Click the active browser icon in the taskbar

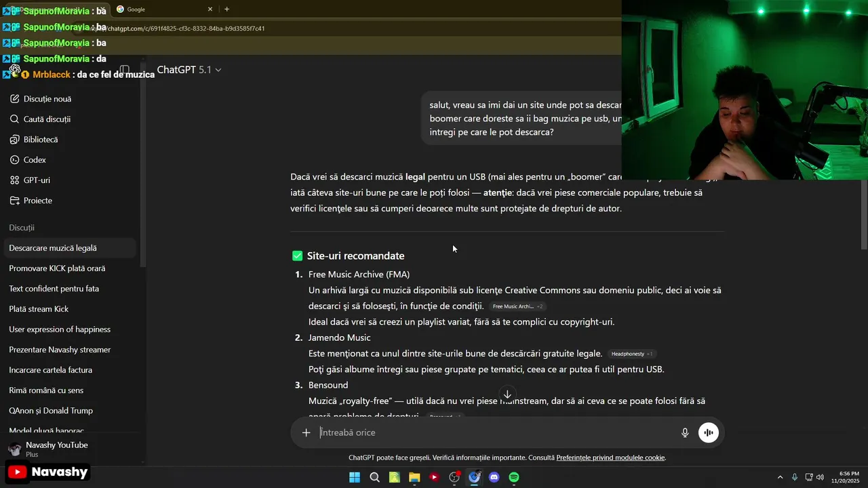[x=474, y=477]
